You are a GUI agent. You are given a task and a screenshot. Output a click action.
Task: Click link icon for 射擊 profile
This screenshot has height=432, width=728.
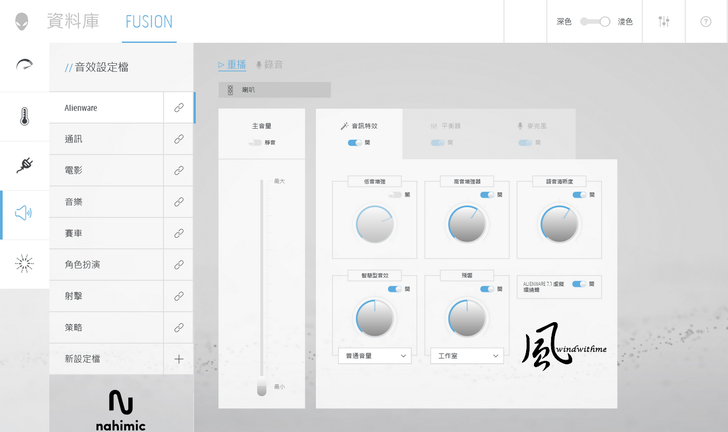tap(179, 296)
